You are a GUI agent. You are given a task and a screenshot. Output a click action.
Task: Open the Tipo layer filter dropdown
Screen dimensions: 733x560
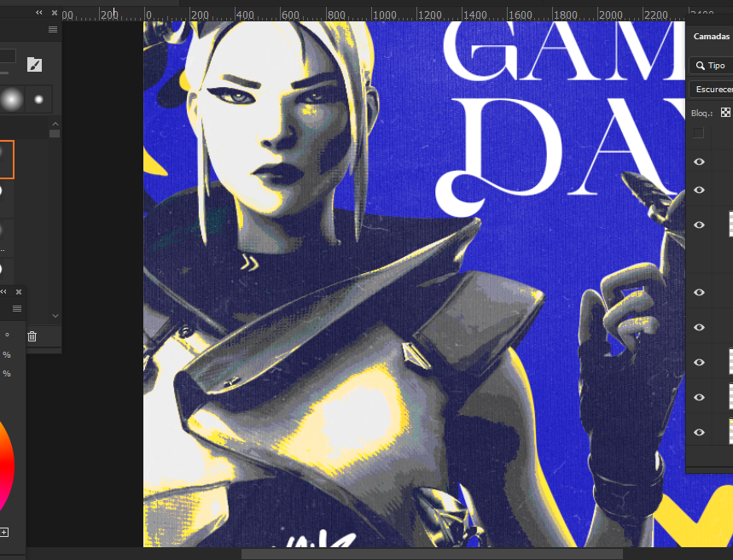click(x=711, y=66)
